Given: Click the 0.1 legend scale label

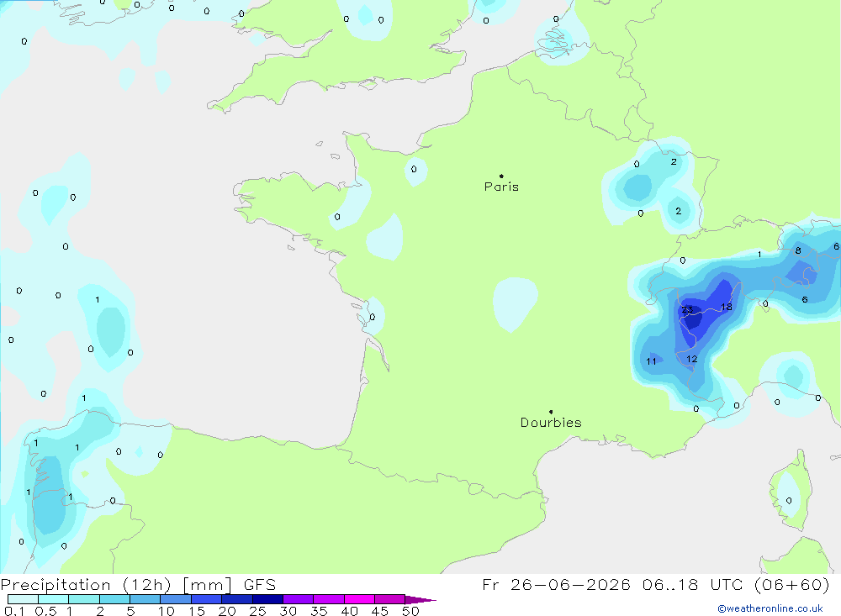Looking at the screenshot, I should coord(14,611).
